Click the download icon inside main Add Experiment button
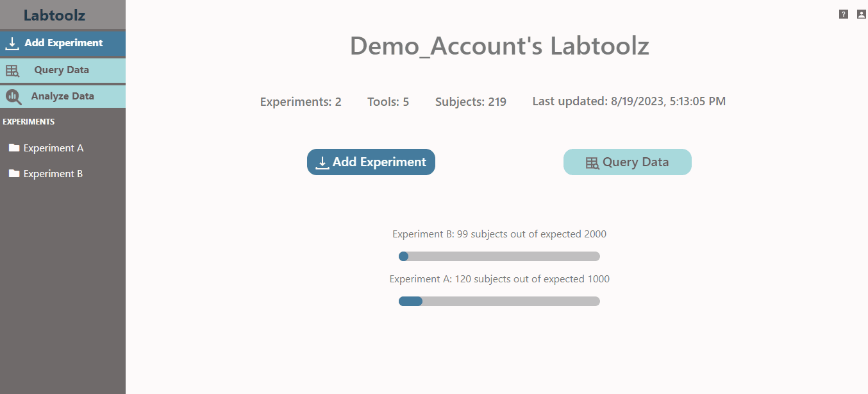The height and width of the screenshot is (394, 868). (323, 162)
